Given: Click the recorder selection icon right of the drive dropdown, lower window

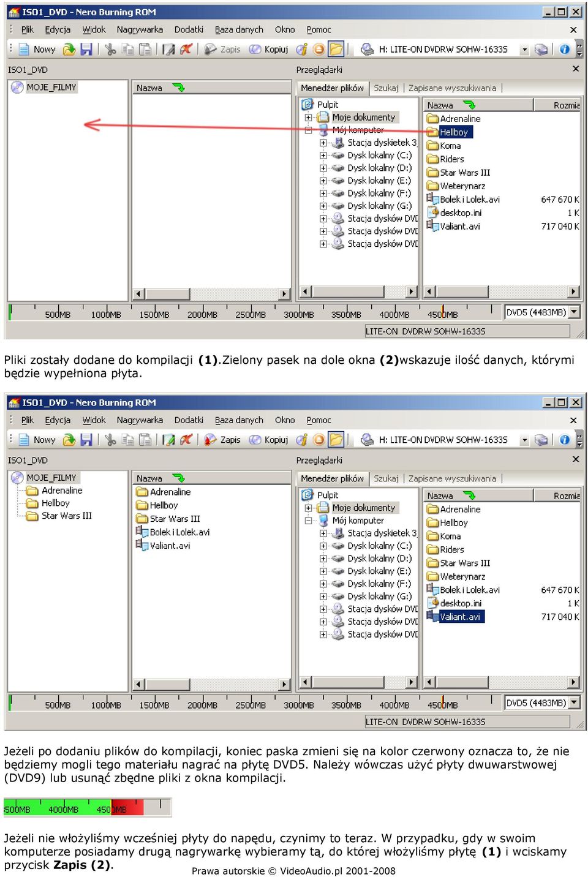Looking at the screenshot, I should coord(541,440).
